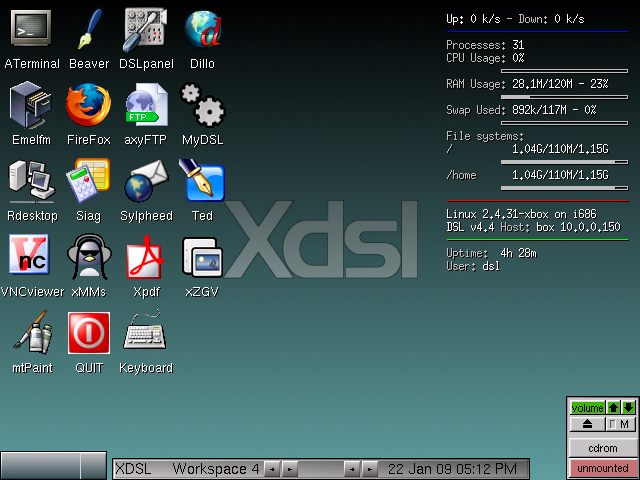The image size is (640, 480).
Task: Click the red QUIT power icon
Action: pos(88,333)
